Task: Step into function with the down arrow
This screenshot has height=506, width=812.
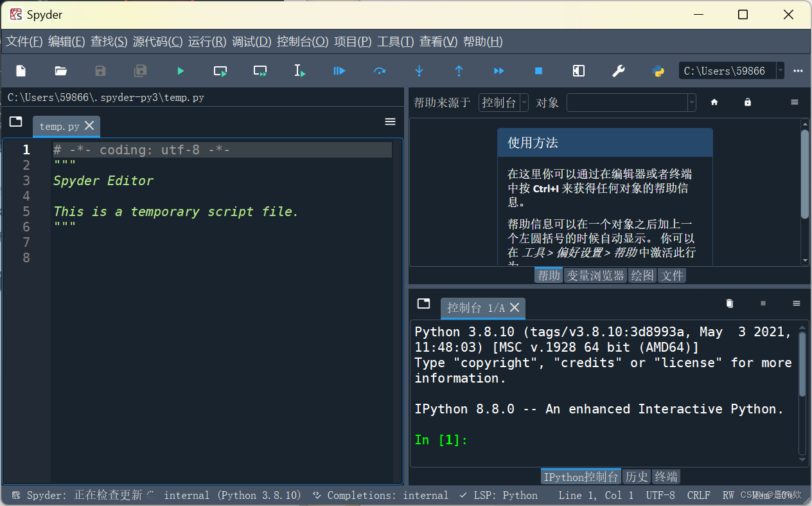Action: (x=419, y=71)
